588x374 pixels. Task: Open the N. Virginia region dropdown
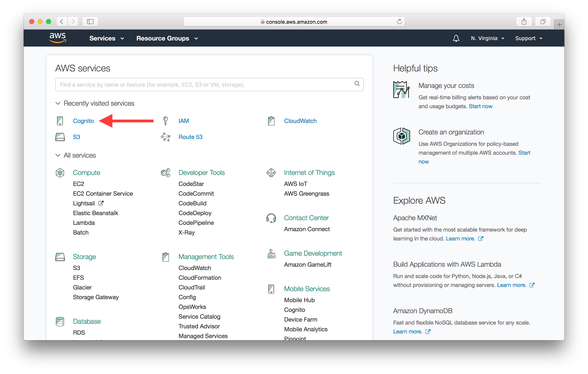(x=487, y=38)
